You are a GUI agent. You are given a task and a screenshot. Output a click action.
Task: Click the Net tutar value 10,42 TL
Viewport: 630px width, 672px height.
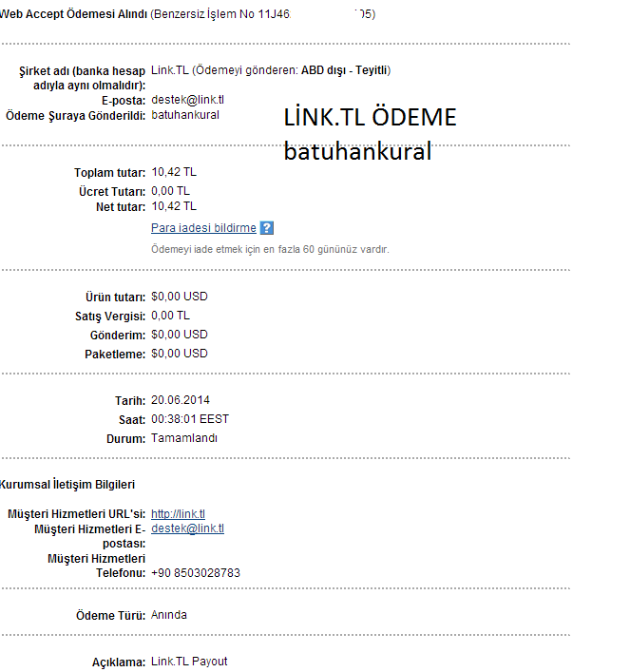pos(174,206)
